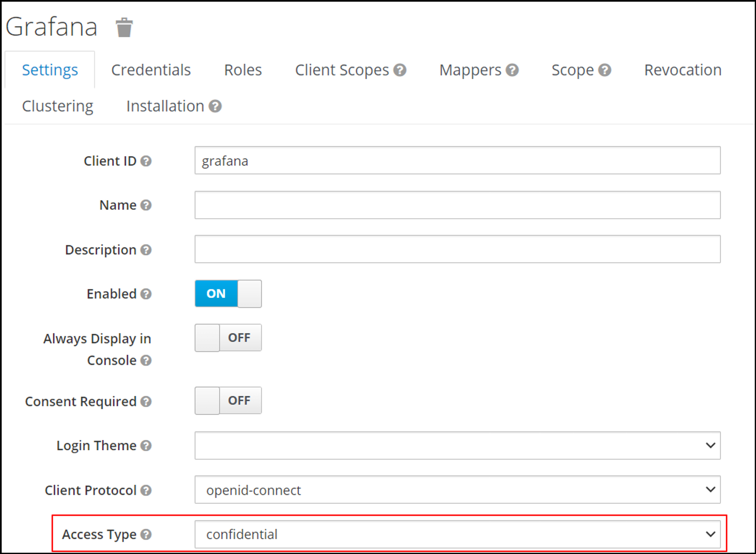Disable the Enabled toggle
756x554 pixels.
coord(228,294)
